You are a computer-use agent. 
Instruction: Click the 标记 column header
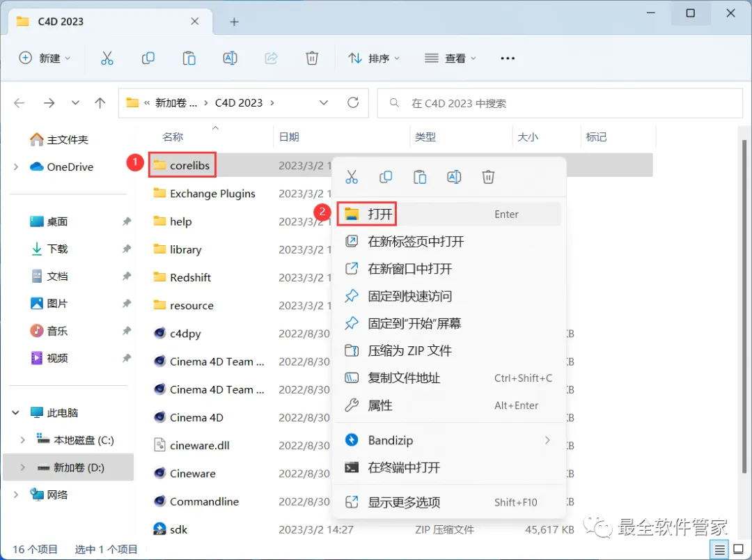pyautogui.click(x=596, y=137)
